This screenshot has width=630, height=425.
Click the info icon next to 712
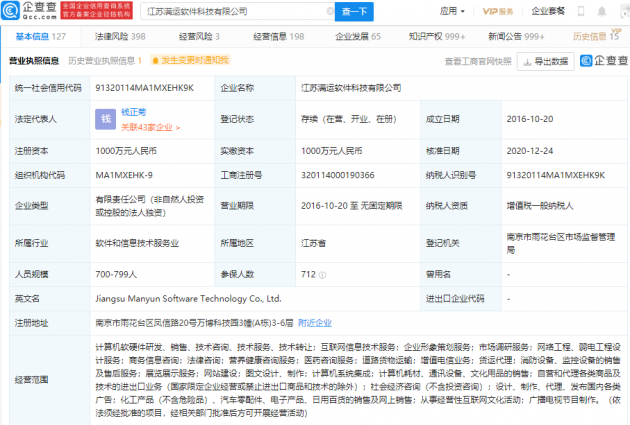pyautogui.click(x=322, y=275)
